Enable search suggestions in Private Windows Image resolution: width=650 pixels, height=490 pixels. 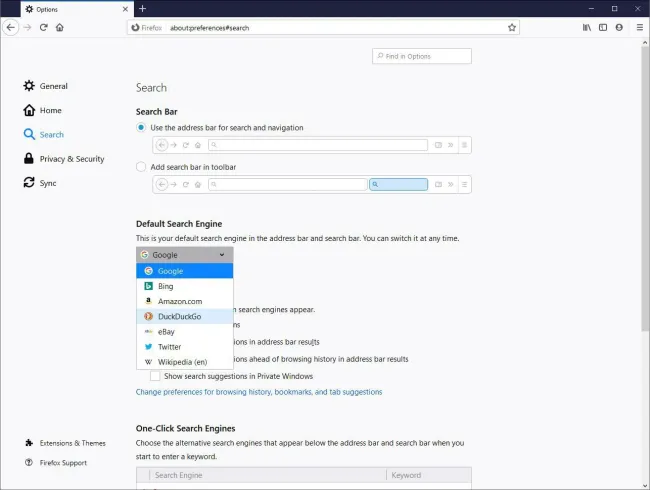pos(155,376)
